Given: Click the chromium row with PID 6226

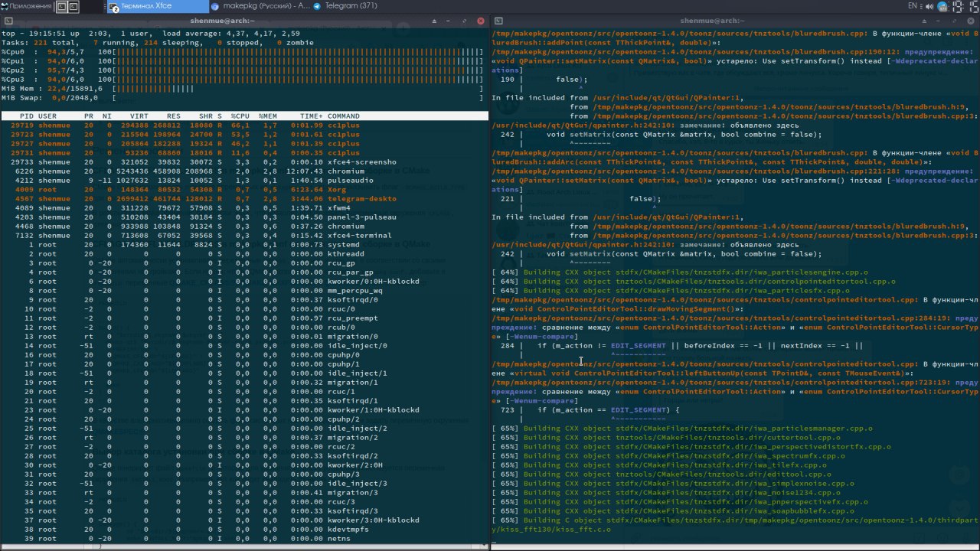Looking at the screenshot, I should (x=244, y=171).
